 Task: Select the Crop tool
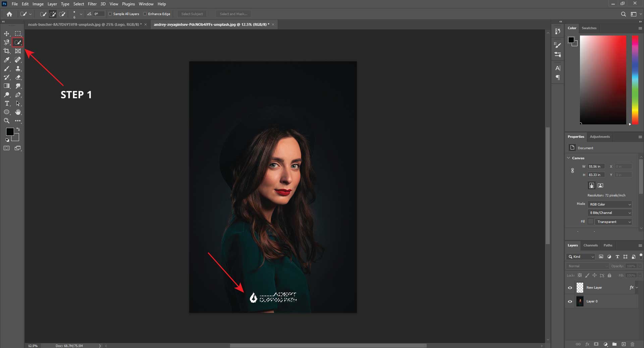pos(7,51)
